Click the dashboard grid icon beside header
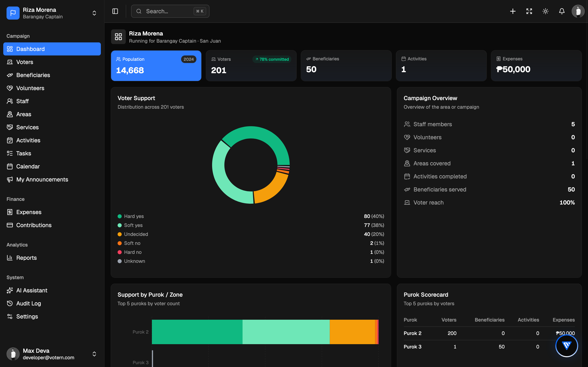 [x=118, y=37]
